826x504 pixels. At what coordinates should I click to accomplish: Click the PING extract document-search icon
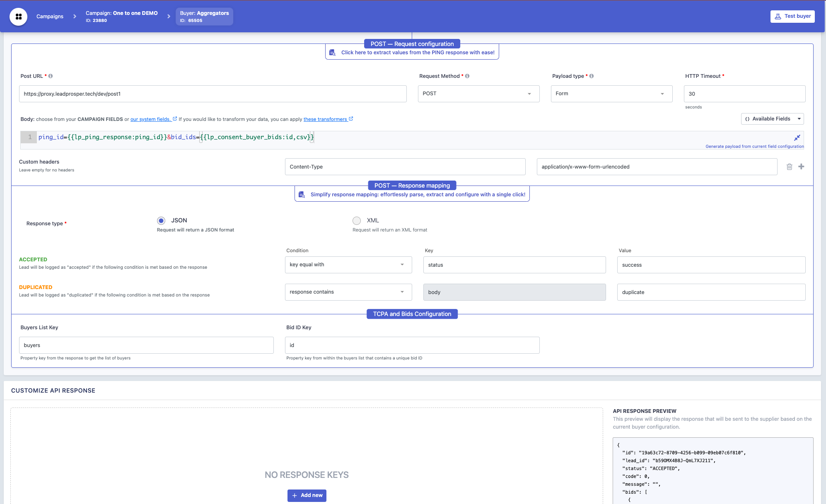(x=332, y=53)
